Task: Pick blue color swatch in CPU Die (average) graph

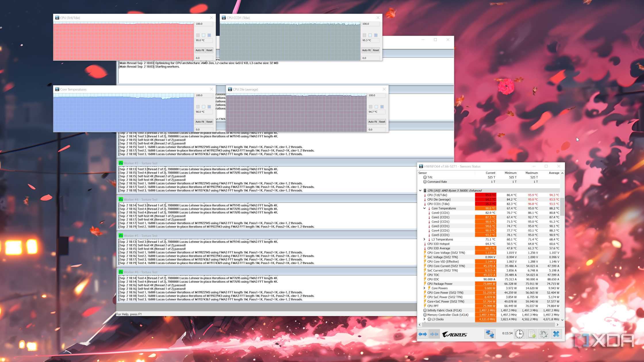Action: 382,107
